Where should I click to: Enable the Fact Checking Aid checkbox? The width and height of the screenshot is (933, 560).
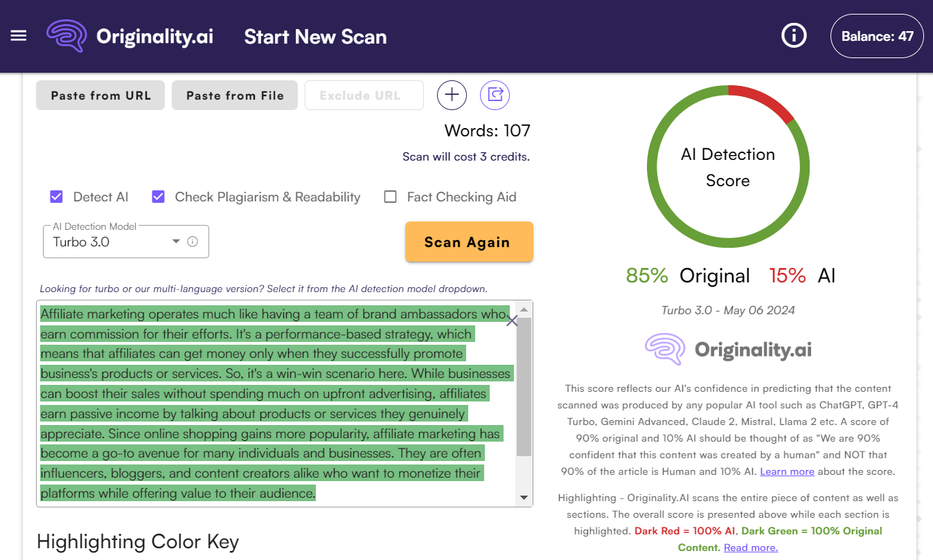tap(391, 197)
